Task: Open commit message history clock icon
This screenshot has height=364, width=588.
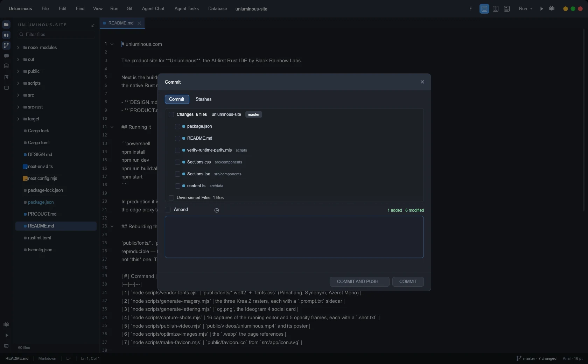Action: click(217, 210)
